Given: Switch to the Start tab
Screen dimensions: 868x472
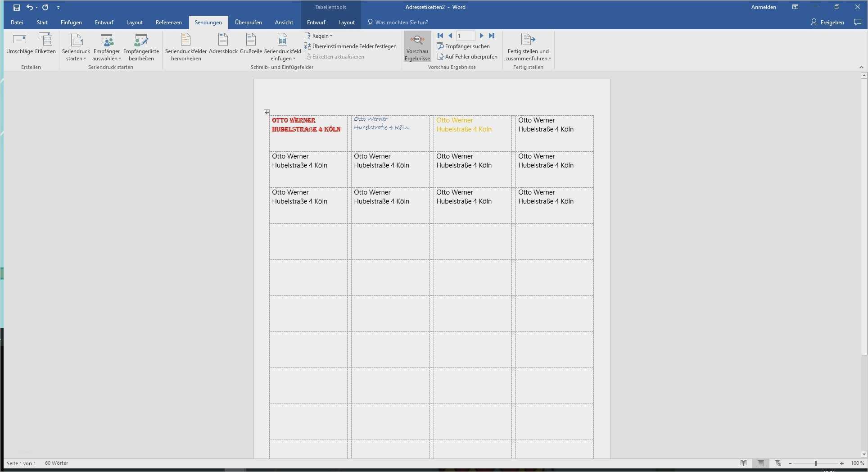Looking at the screenshot, I should (x=42, y=23).
